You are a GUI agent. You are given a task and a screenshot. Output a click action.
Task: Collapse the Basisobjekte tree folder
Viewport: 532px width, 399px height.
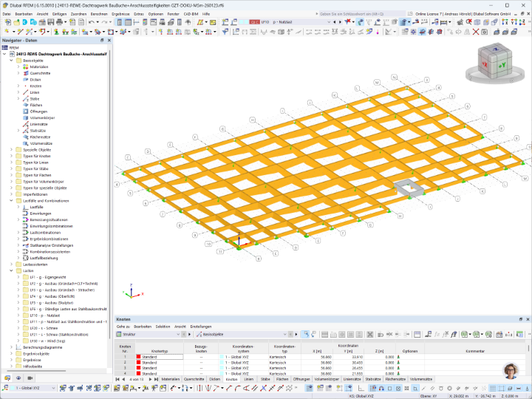pyautogui.click(x=11, y=61)
